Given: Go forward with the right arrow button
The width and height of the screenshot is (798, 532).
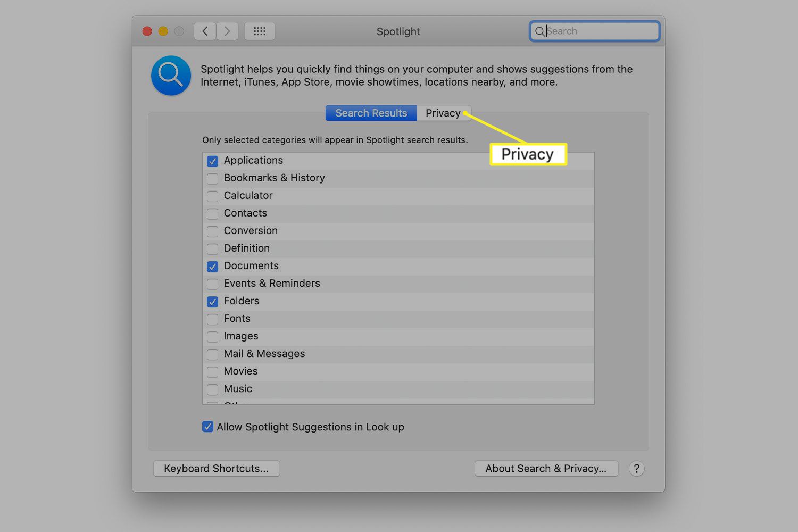Looking at the screenshot, I should 227,31.
